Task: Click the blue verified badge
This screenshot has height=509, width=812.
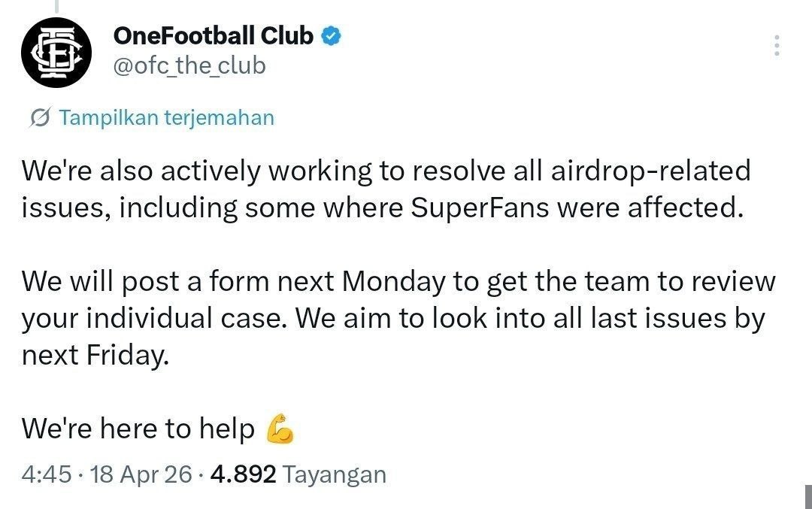Action: tap(332, 35)
